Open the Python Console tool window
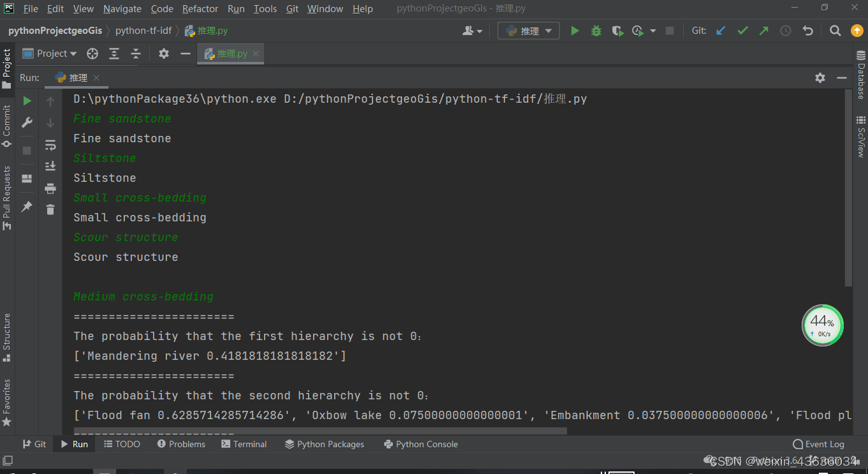The height and width of the screenshot is (474, 868). 421,444
